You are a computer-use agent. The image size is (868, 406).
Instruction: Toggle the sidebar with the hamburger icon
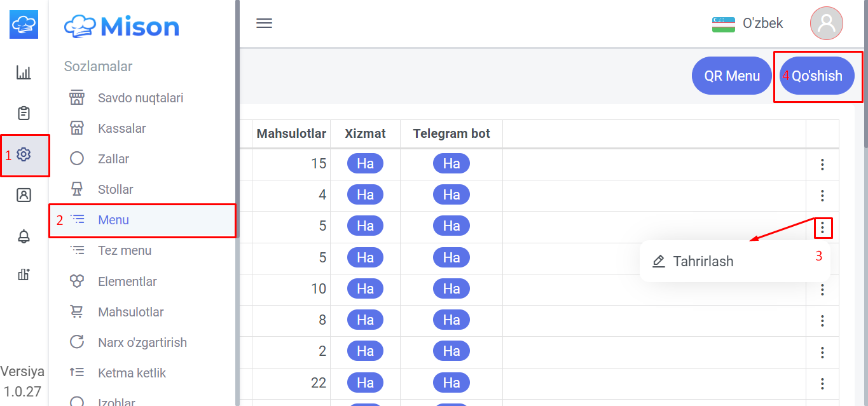point(264,24)
